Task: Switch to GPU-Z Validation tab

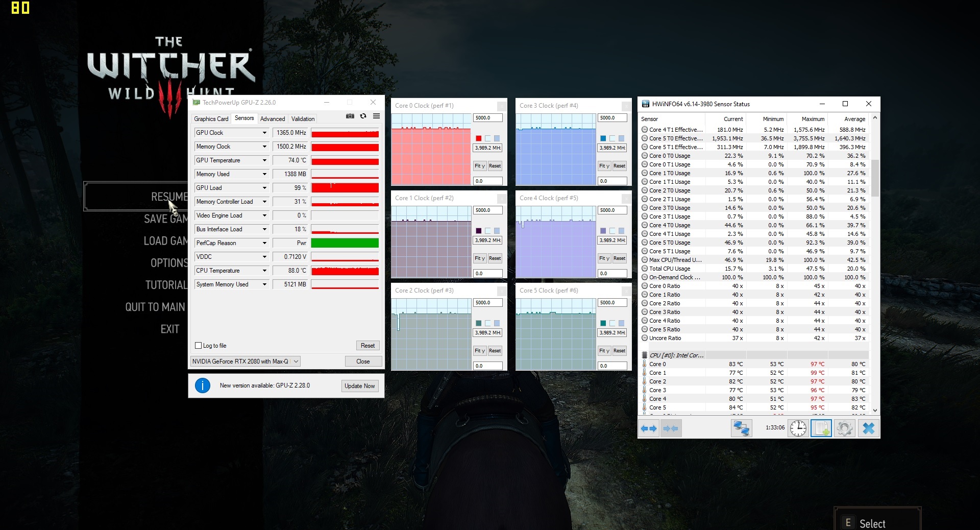Action: 303,119
